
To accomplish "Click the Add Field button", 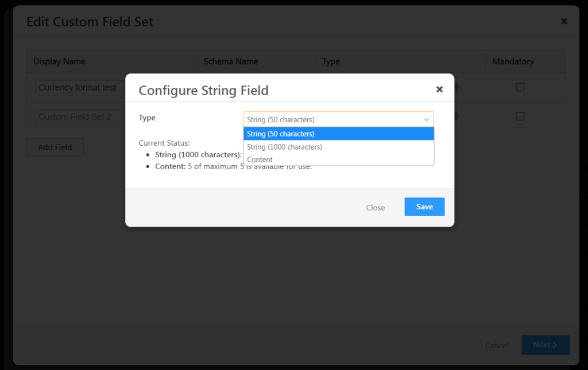I will click(x=55, y=147).
